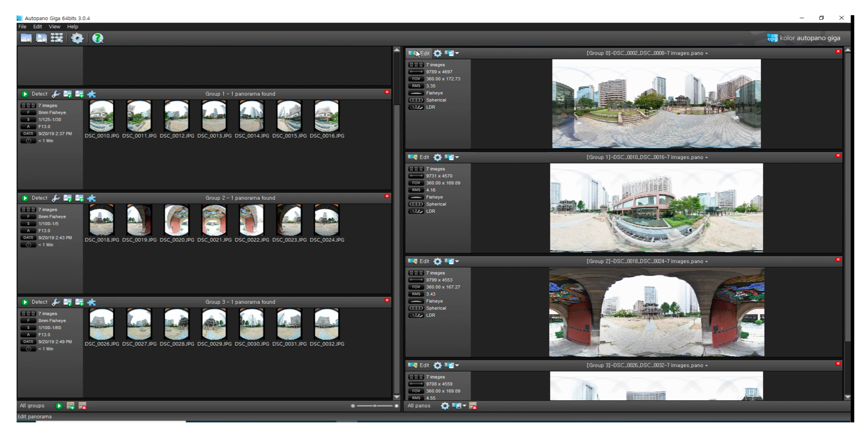Click add new group icon beside All groups

[x=70, y=406]
